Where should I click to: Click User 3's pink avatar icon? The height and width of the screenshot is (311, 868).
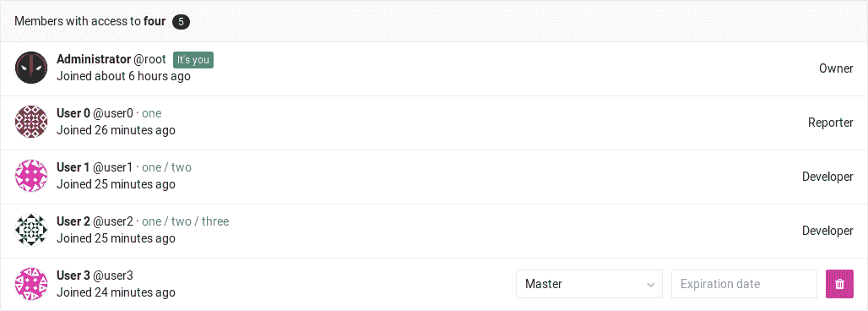(31, 285)
